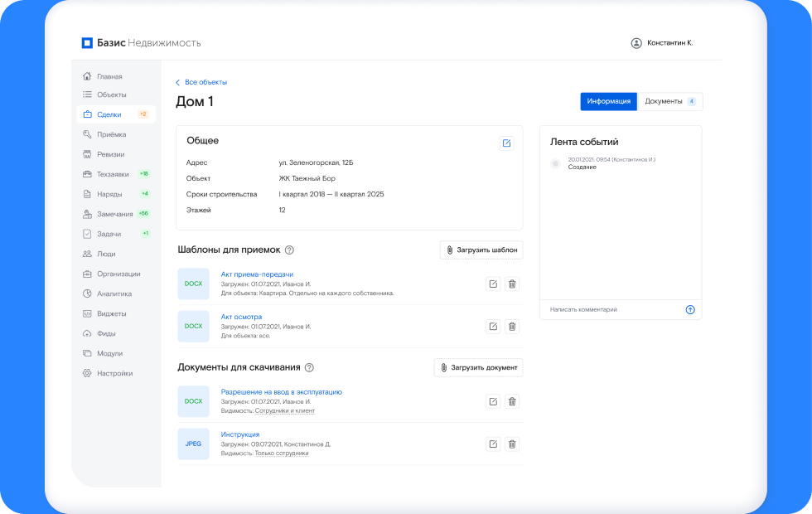The width and height of the screenshot is (812, 514).
Task: Edit the Разрешение на ввод в эксплуатацию document
Action: [x=493, y=401]
